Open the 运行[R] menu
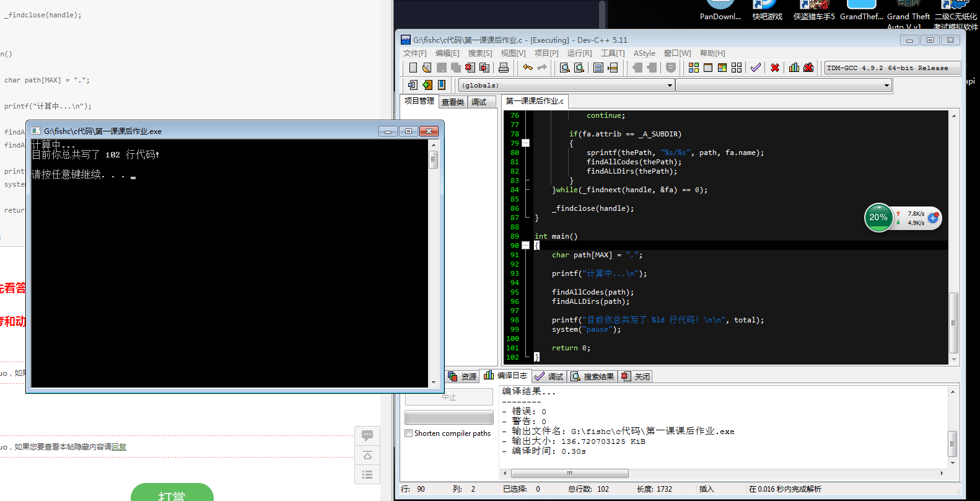Viewport: 980px width, 501px height. (579, 53)
